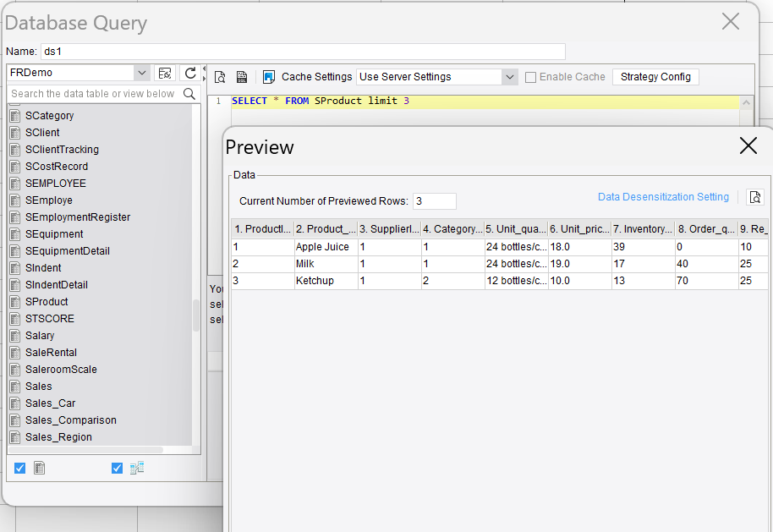Select the SProduct table in list
Screen dimensions: 773x532
point(47,302)
